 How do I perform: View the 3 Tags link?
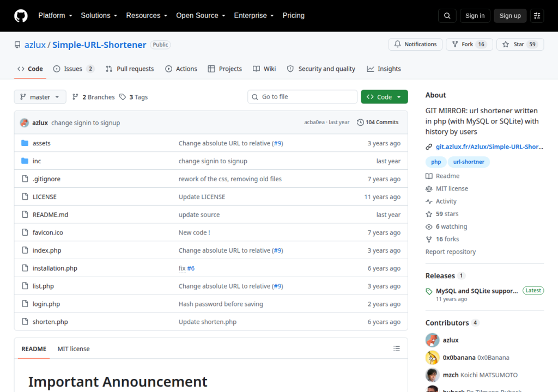click(x=134, y=97)
